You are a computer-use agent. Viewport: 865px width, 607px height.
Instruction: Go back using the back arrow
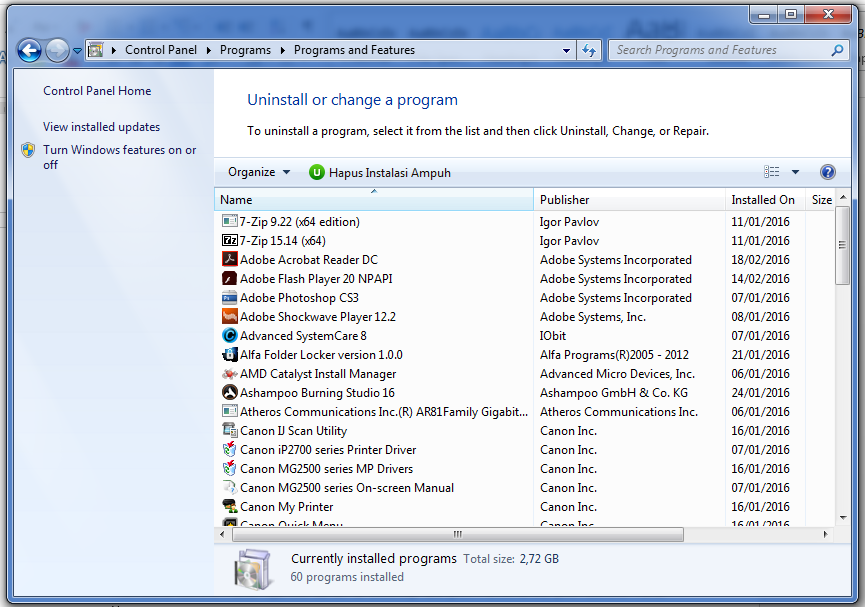(27, 49)
